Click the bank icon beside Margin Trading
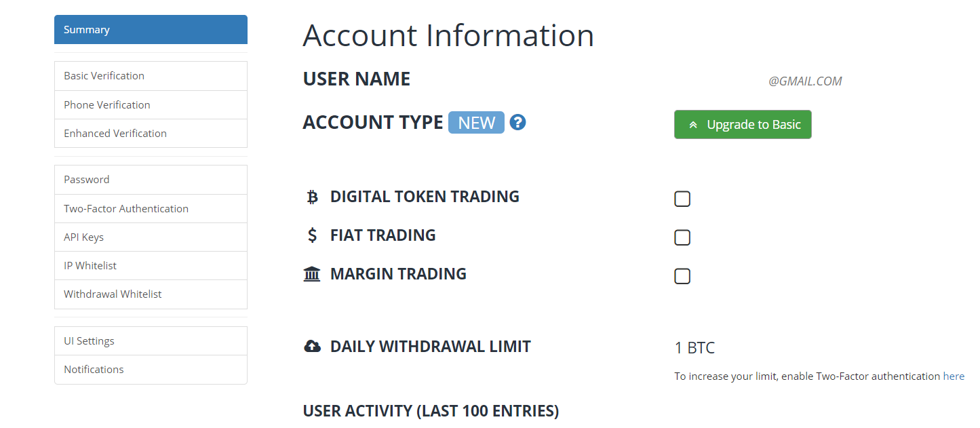980x428 pixels. 312,274
